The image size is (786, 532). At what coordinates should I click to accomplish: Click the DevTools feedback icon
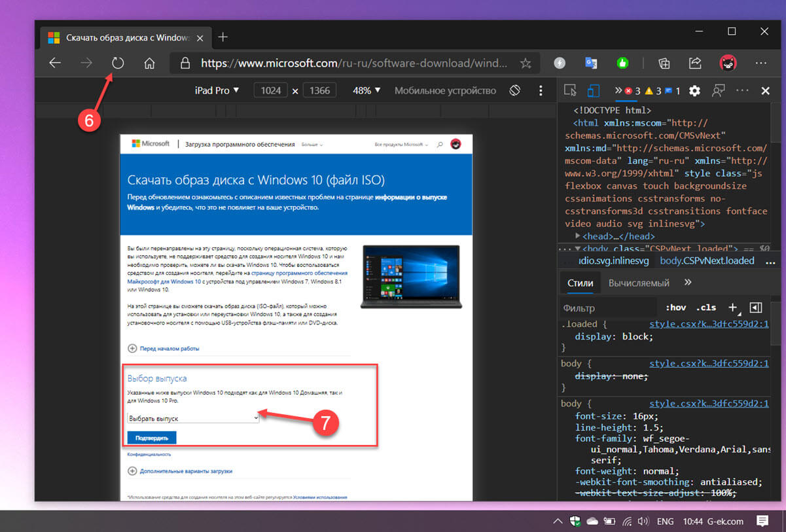719,90
